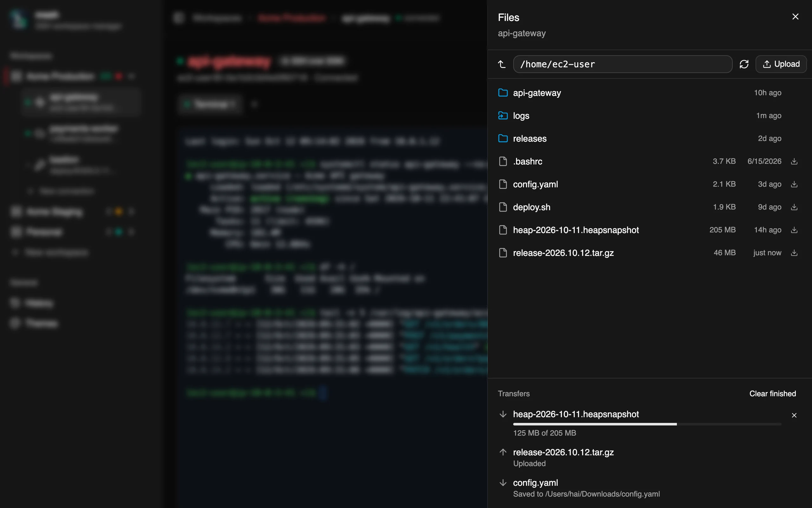Download the .bashrc file
The height and width of the screenshot is (508, 812).
794,161
